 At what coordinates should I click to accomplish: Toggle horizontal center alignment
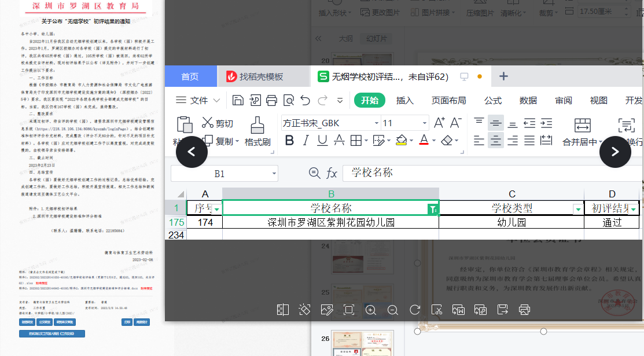[496, 141]
